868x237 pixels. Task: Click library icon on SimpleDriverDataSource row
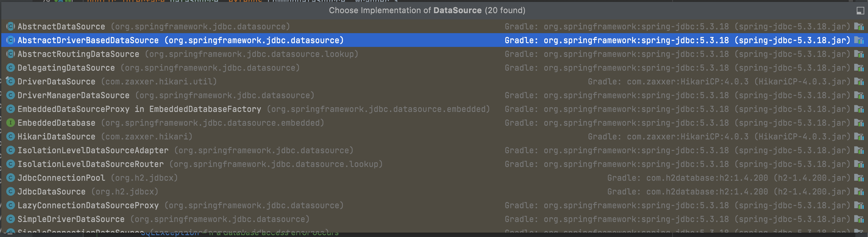coord(859,219)
